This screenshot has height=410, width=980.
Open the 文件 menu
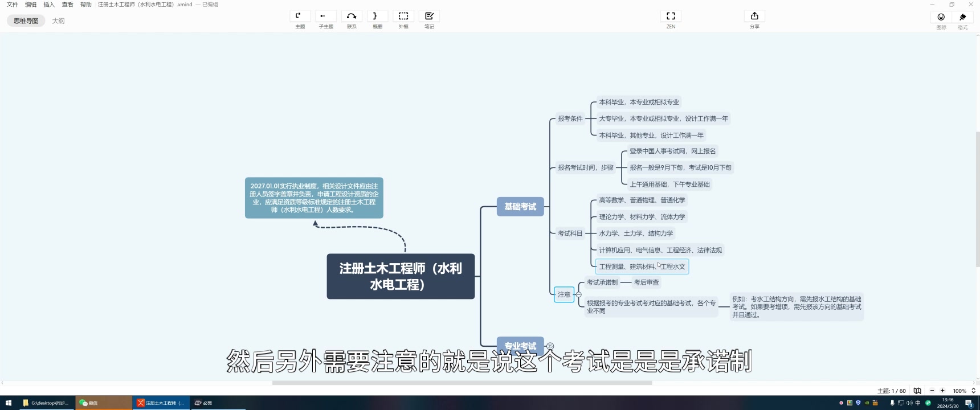tap(12, 5)
